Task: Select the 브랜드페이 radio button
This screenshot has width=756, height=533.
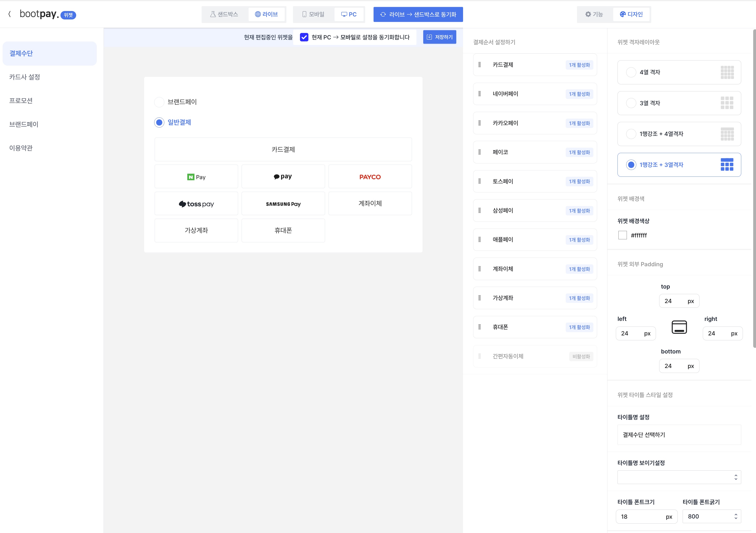Action: (x=159, y=102)
